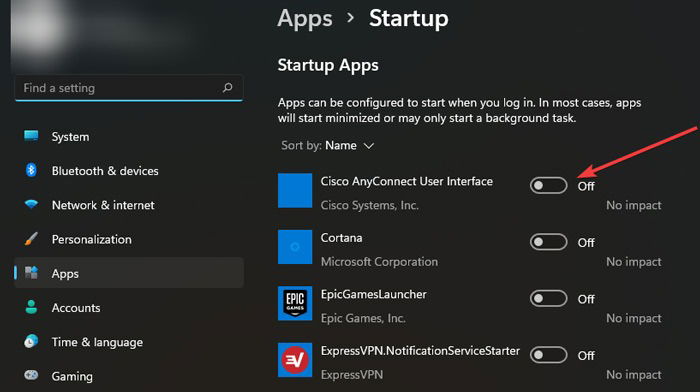Image resolution: width=700 pixels, height=392 pixels.
Task: Click the ExpressVPN app icon
Action: [295, 360]
